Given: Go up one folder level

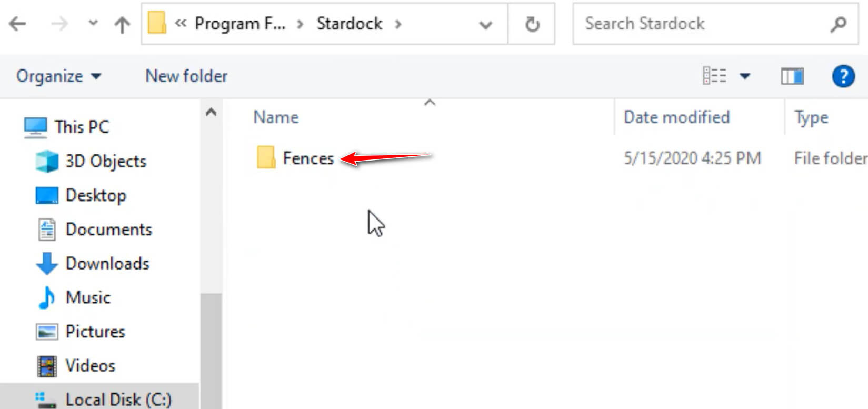Looking at the screenshot, I should (122, 24).
